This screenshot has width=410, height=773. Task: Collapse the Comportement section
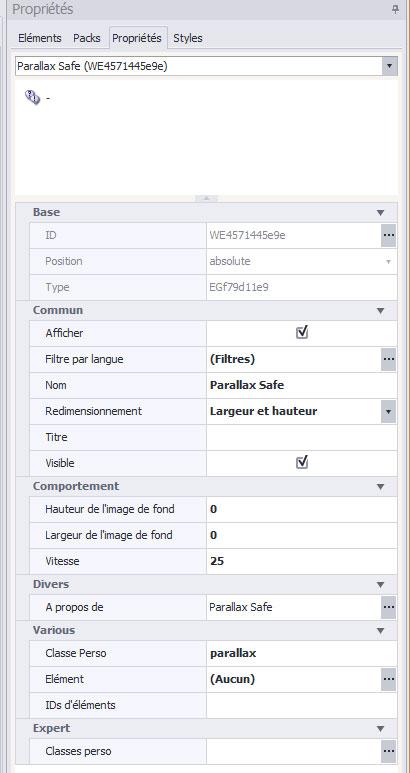pyautogui.click(x=380, y=487)
